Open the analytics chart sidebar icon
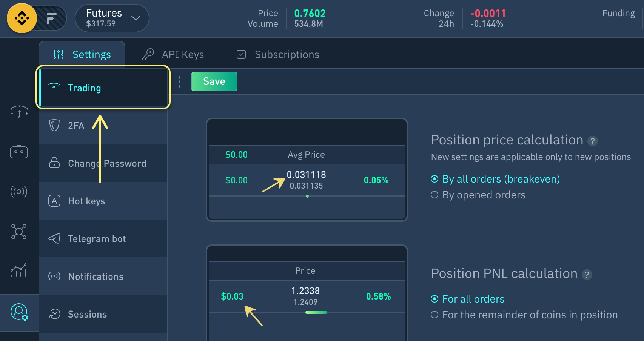 coord(19,270)
